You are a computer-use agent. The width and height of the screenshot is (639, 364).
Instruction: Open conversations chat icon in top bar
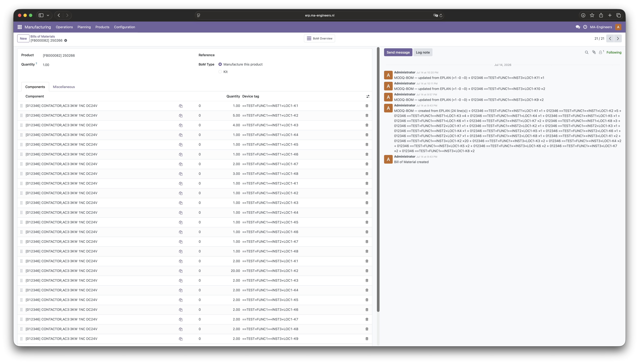578,27
